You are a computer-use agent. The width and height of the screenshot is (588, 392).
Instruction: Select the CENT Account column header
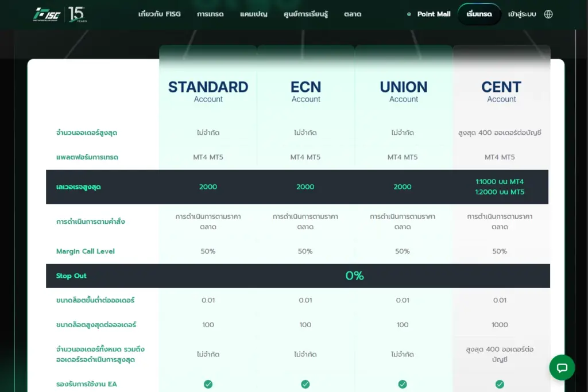point(501,91)
